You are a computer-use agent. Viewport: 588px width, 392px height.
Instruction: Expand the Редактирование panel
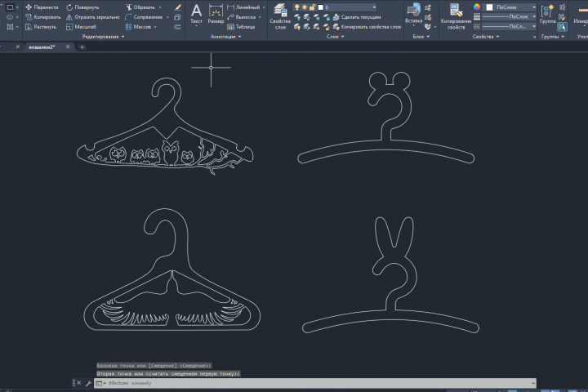click(103, 37)
